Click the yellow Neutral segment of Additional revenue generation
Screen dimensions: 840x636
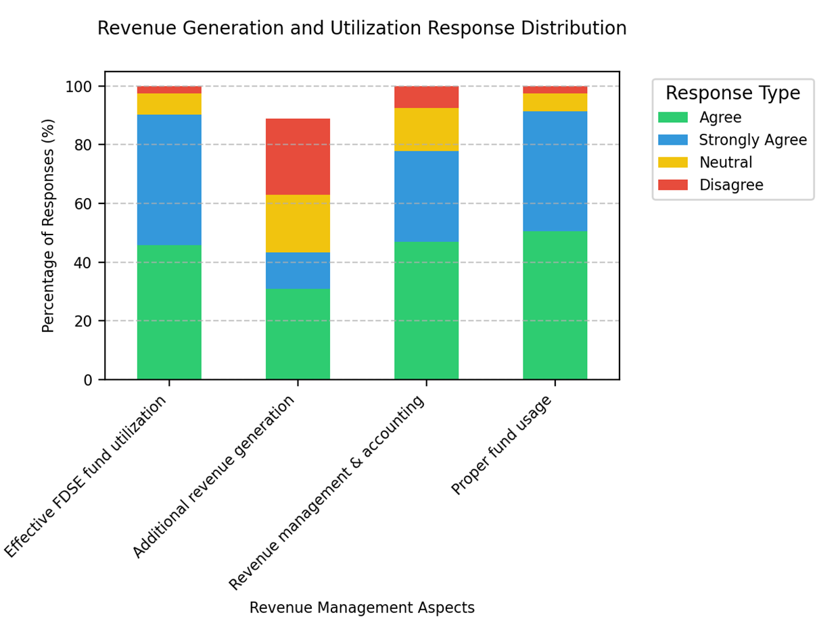click(298, 224)
